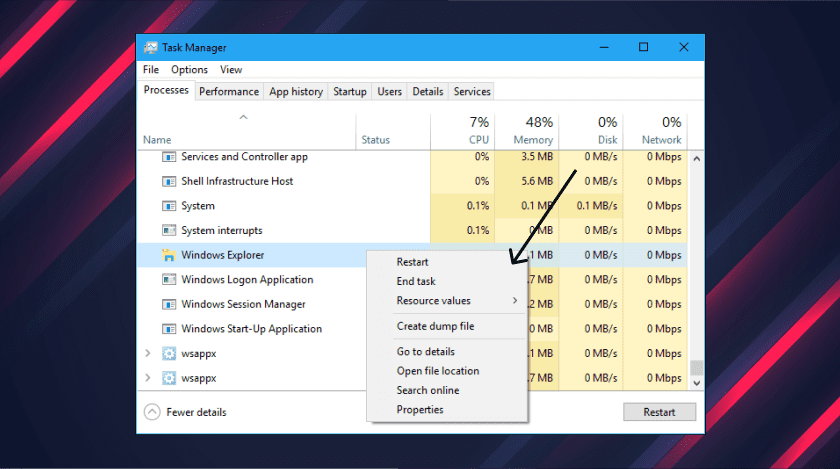Choose Restart from the context menu
840x469 pixels.
[x=412, y=262]
